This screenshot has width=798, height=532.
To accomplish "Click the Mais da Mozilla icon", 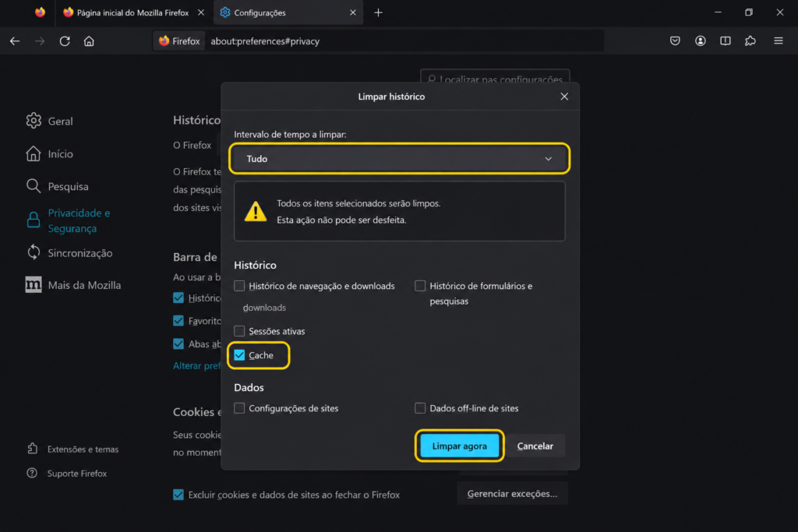I will point(34,285).
